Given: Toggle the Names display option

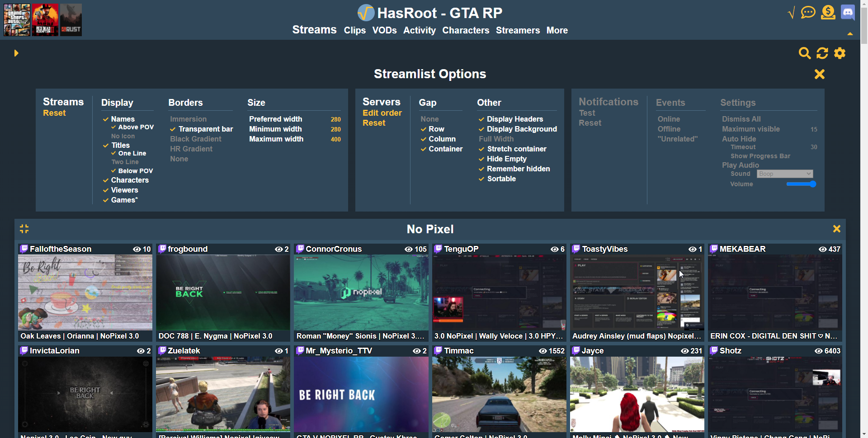Looking at the screenshot, I should [119, 119].
